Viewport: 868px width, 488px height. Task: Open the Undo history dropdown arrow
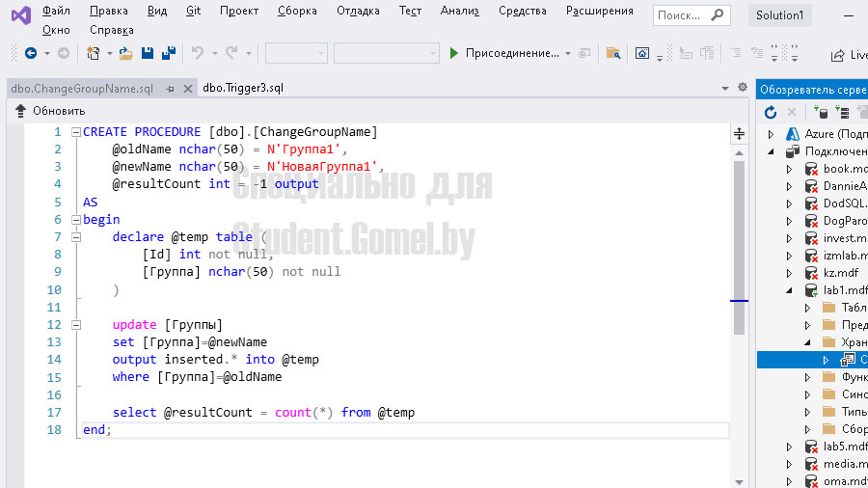point(215,54)
